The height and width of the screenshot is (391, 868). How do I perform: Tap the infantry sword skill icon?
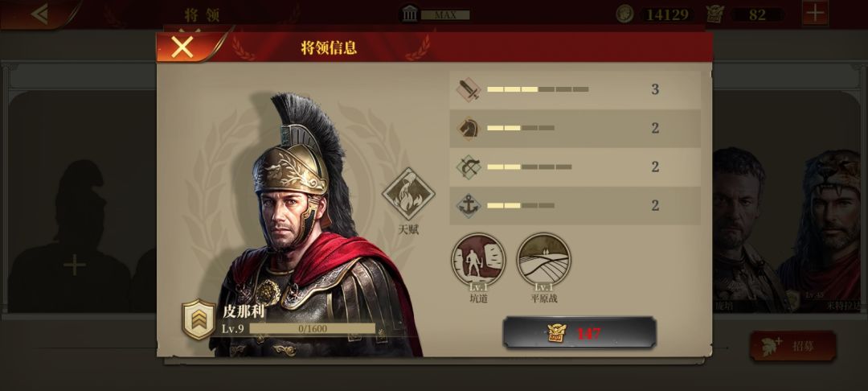[469, 90]
